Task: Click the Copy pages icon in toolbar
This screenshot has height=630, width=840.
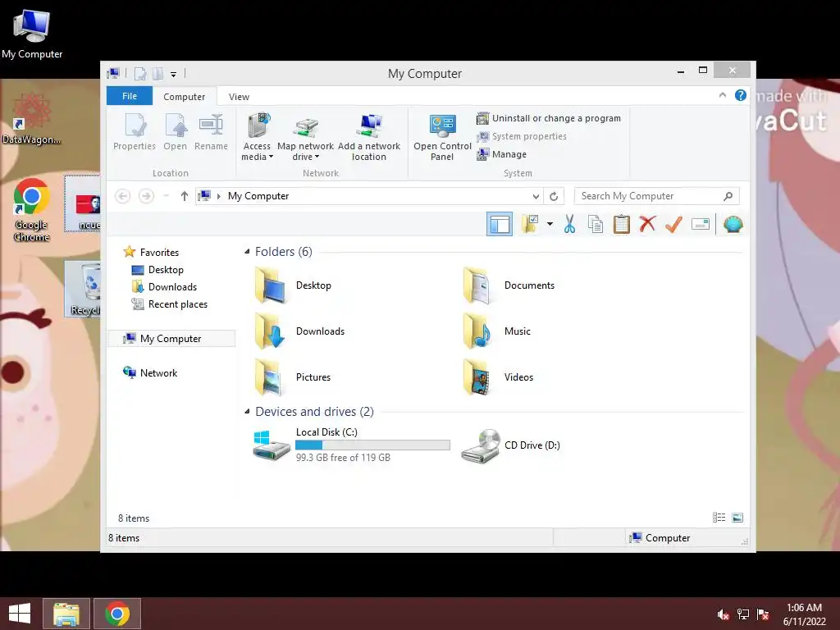Action: point(596,225)
